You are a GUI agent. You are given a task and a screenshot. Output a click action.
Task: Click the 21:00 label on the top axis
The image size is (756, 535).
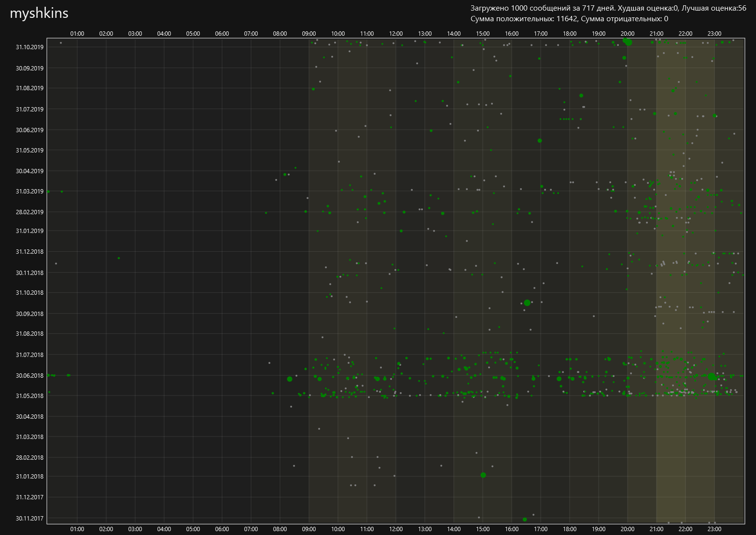point(657,33)
